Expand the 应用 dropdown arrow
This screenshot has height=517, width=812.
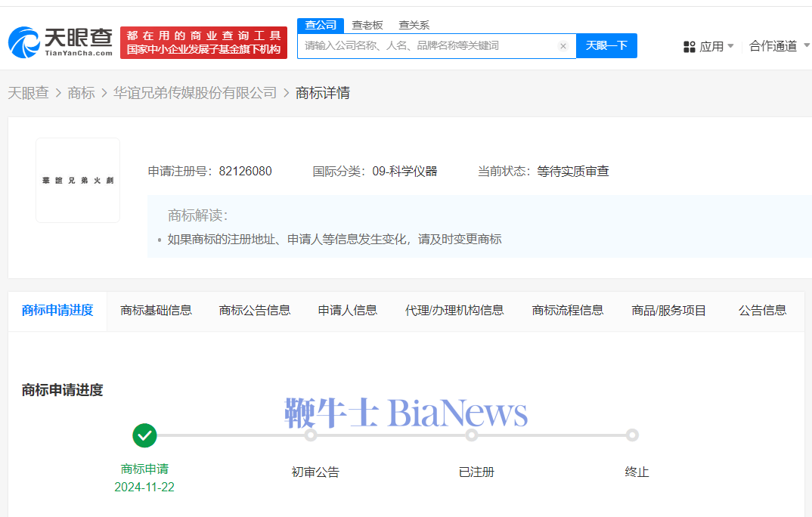point(730,45)
